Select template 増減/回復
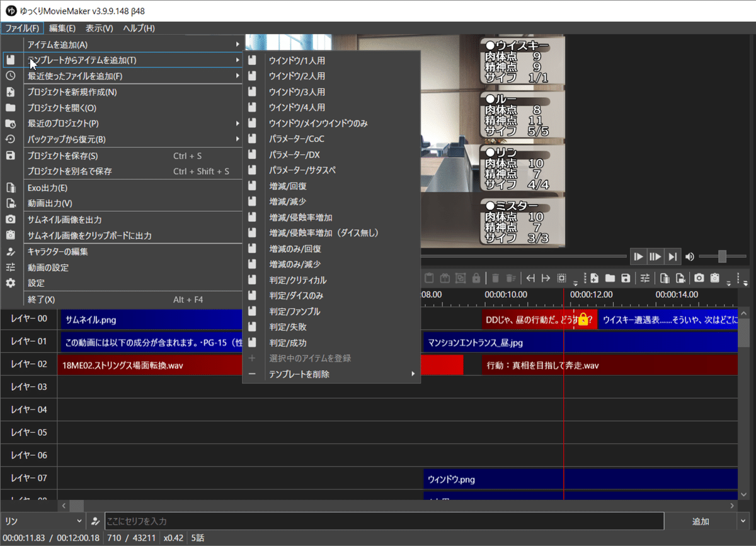This screenshot has height=546, width=756. [x=331, y=186]
